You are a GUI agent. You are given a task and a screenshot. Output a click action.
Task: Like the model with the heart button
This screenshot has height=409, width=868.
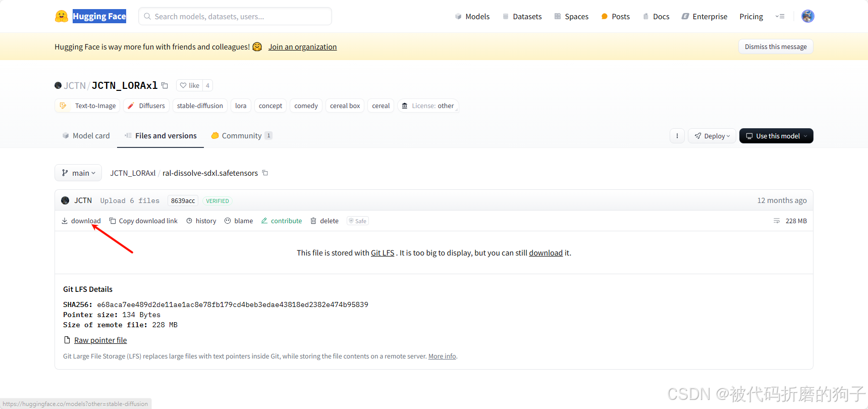(190, 85)
